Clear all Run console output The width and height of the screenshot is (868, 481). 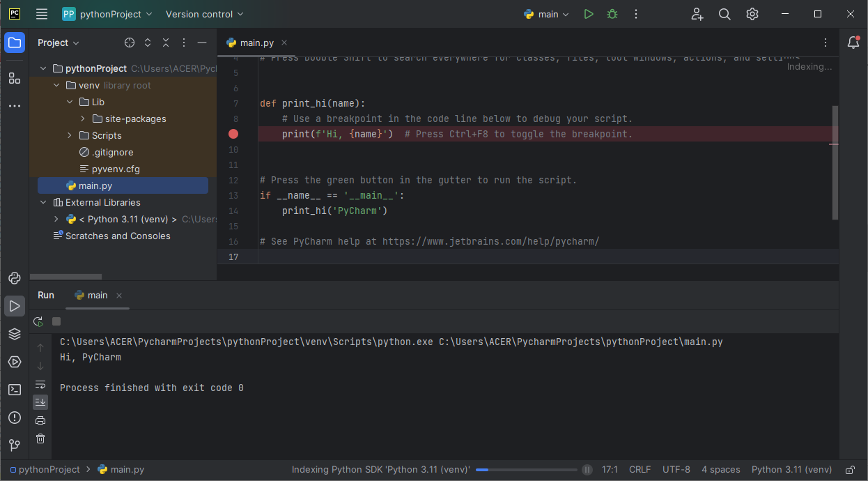click(40, 438)
